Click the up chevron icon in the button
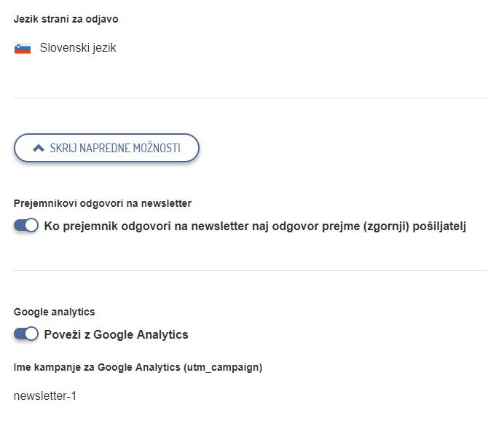Image resolution: width=504 pixels, height=421 pixels. tap(39, 148)
